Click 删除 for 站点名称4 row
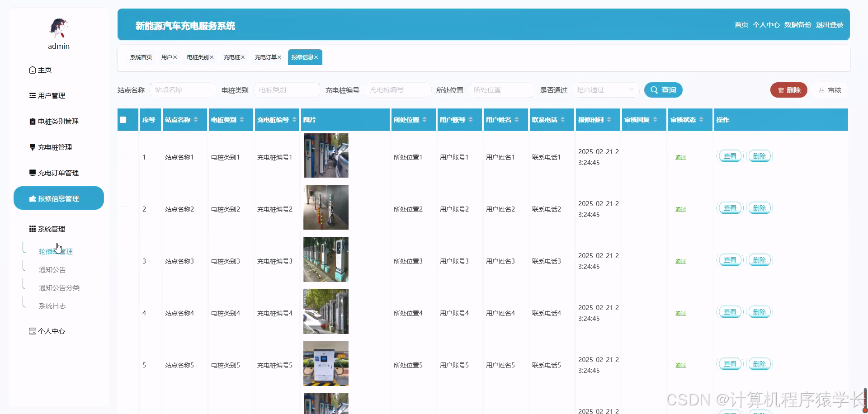Image resolution: width=868 pixels, height=414 pixels. (759, 312)
